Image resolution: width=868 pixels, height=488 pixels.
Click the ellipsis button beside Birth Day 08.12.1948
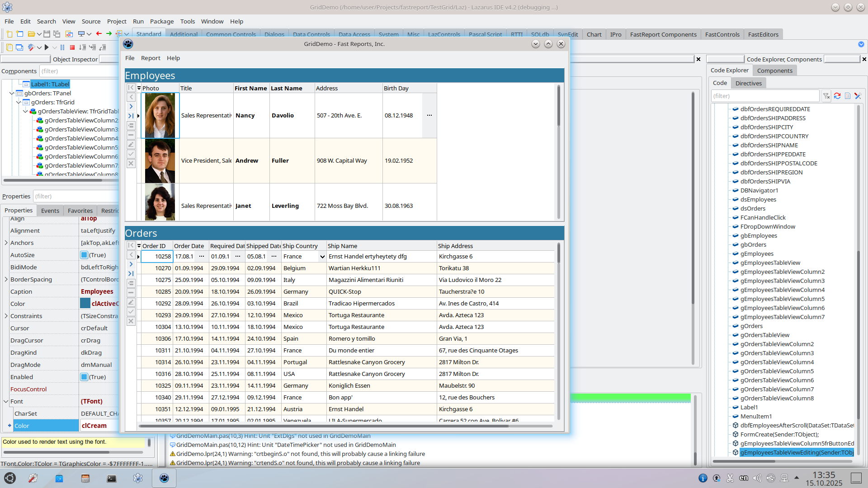[429, 116]
